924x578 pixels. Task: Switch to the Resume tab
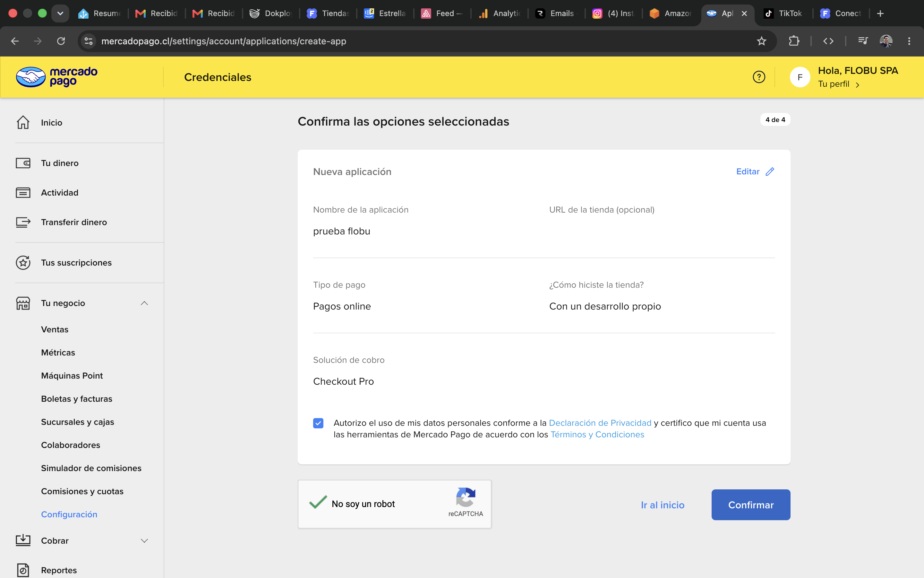(100, 13)
